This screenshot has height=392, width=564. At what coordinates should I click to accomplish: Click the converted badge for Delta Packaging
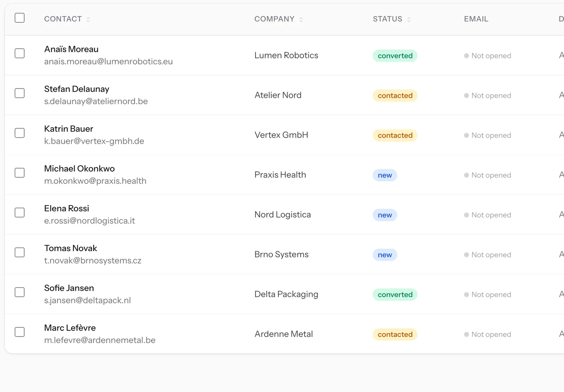point(395,295)
